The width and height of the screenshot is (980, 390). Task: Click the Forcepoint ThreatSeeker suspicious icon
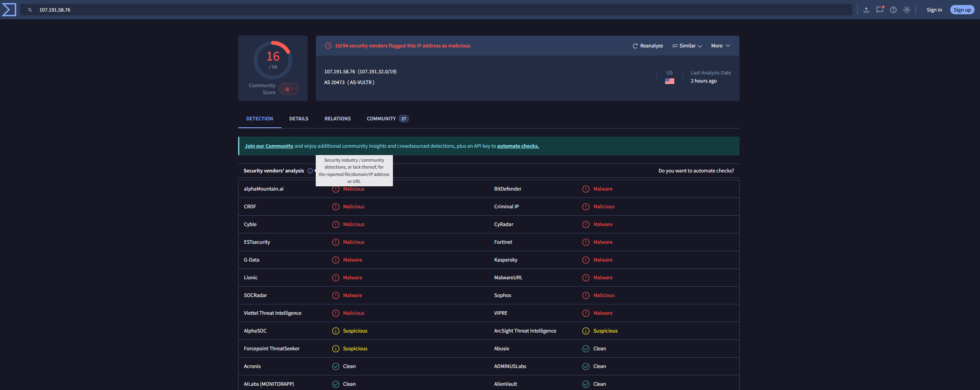336,349
